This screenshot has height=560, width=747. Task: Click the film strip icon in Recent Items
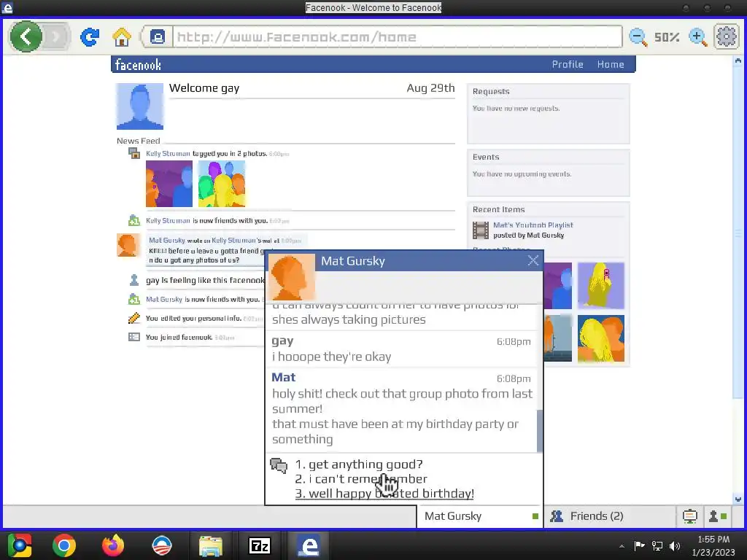point(480,230)
